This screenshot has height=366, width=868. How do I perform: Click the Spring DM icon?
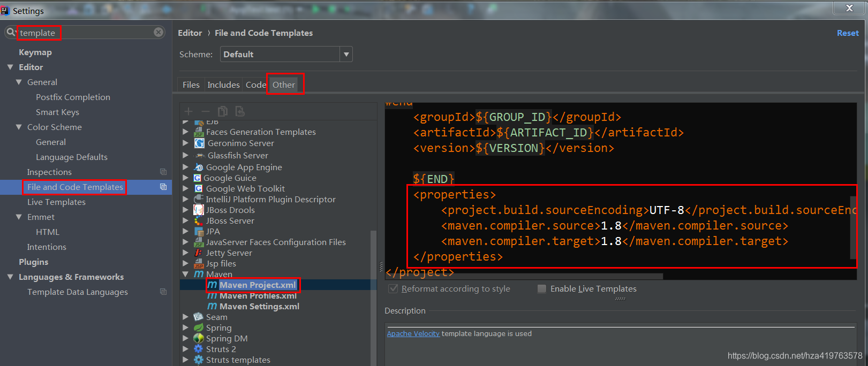199,339
